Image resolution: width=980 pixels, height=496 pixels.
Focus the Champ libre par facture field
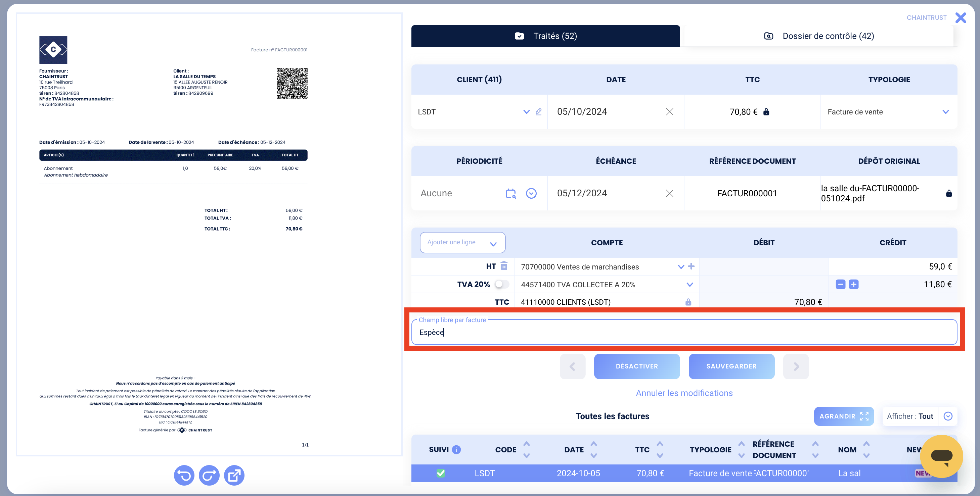click(684, 332)
